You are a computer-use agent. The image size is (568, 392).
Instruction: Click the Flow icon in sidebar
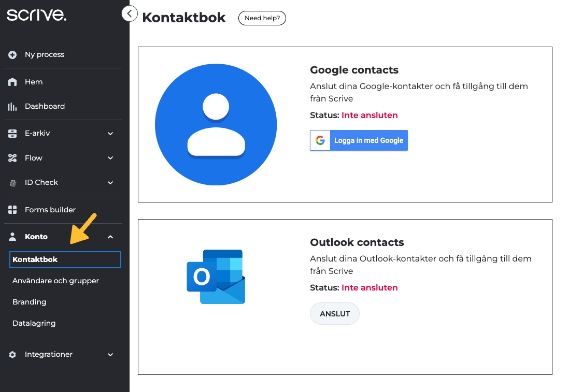tap(13, 158)
